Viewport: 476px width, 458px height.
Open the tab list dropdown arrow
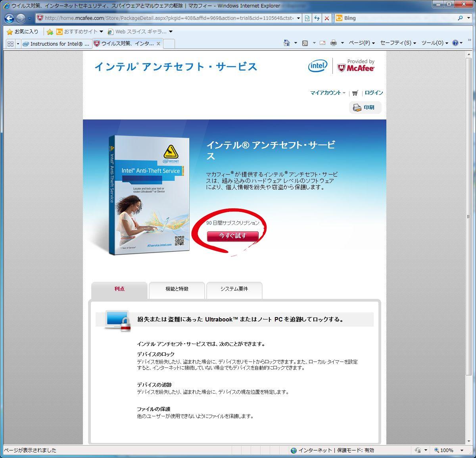pos(18,44)
